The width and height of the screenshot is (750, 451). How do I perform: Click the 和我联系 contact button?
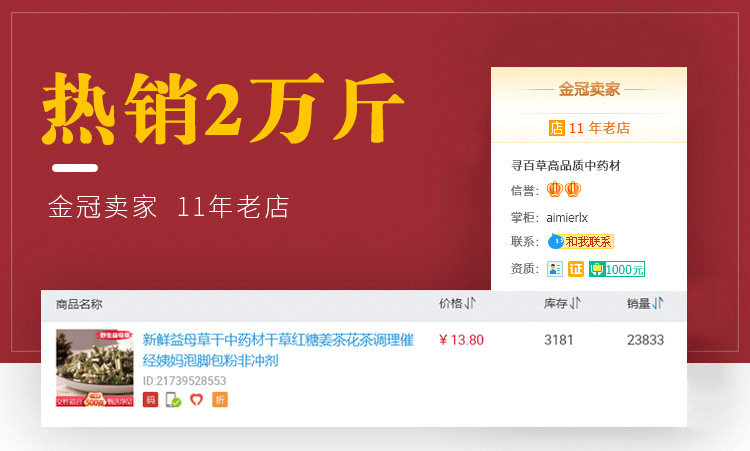[588, 242]
